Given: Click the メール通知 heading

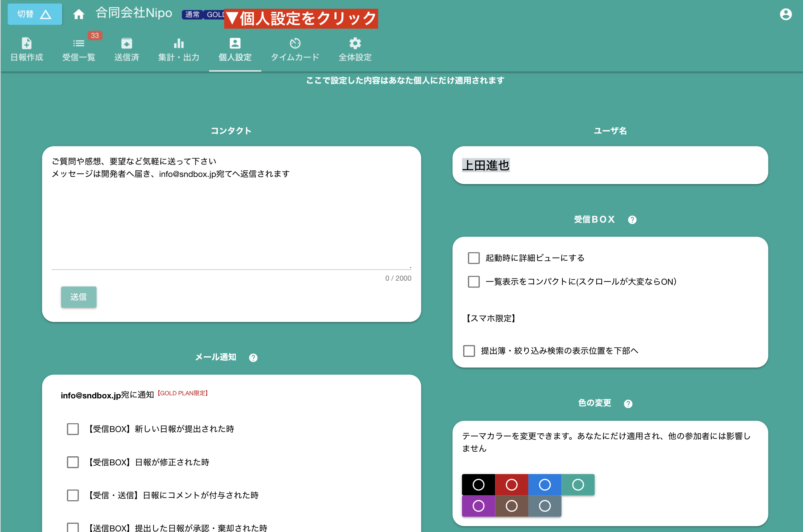Looking at the screenshot, I should point(216,357).
